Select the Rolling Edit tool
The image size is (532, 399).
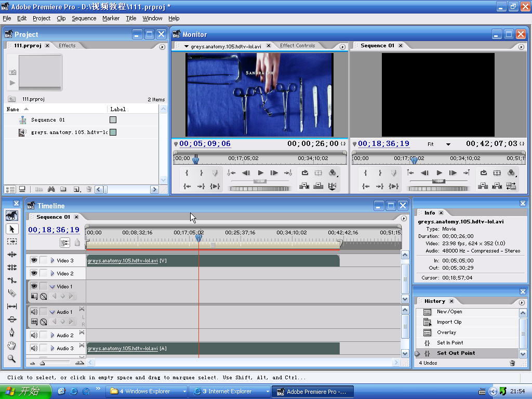[12, 267]
